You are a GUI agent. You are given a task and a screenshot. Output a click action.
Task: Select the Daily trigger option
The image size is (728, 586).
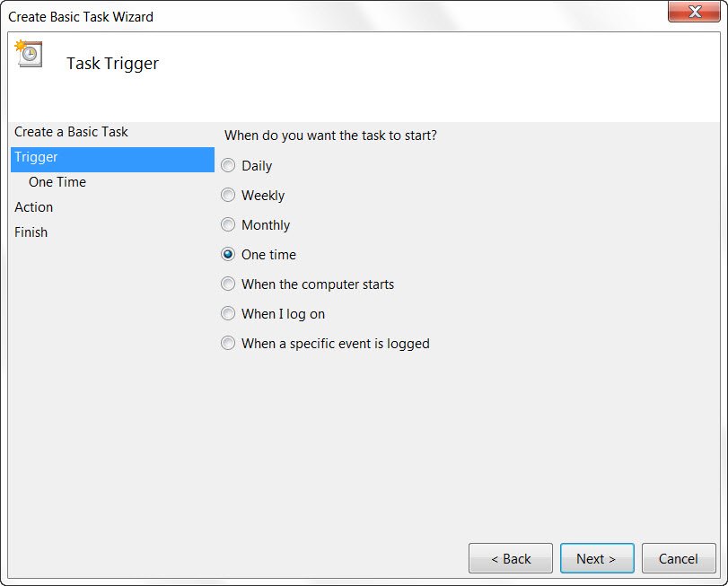228,165
